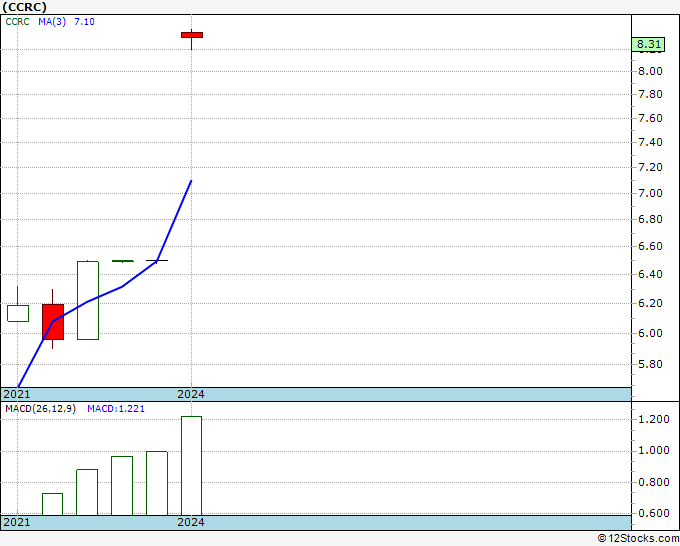
Task: Click the red 2024 candlestick near 8.31
Action: [x=192, y=35]
